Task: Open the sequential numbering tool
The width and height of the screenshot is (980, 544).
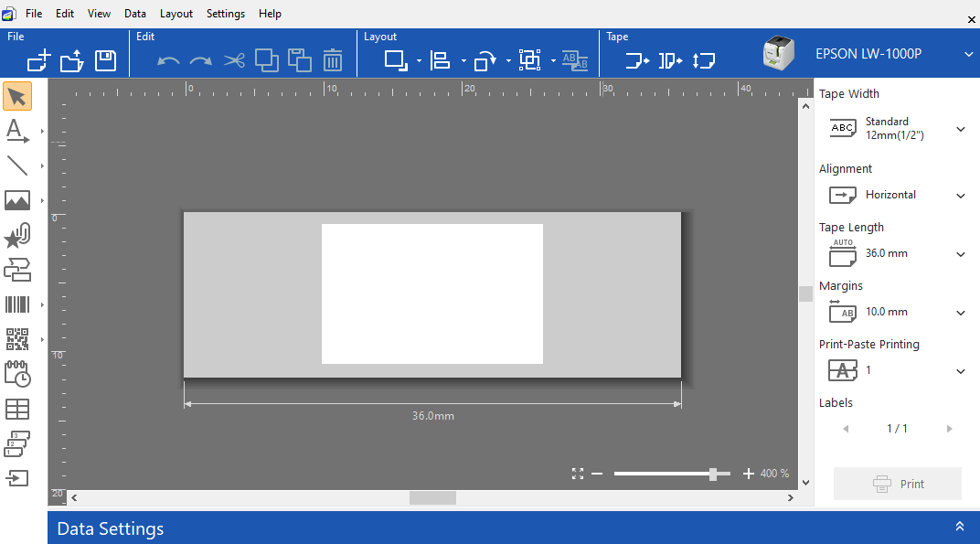Action: click(x=16, y=443)
